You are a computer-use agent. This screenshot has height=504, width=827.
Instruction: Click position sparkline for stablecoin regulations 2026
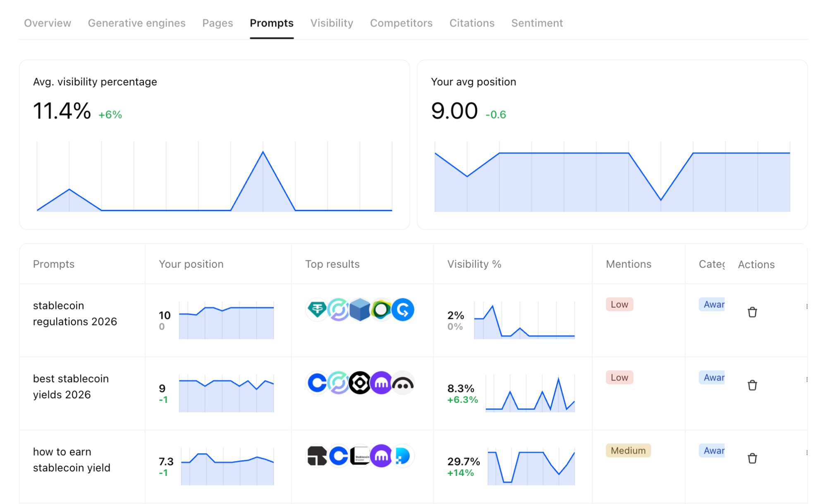point(226,320)
